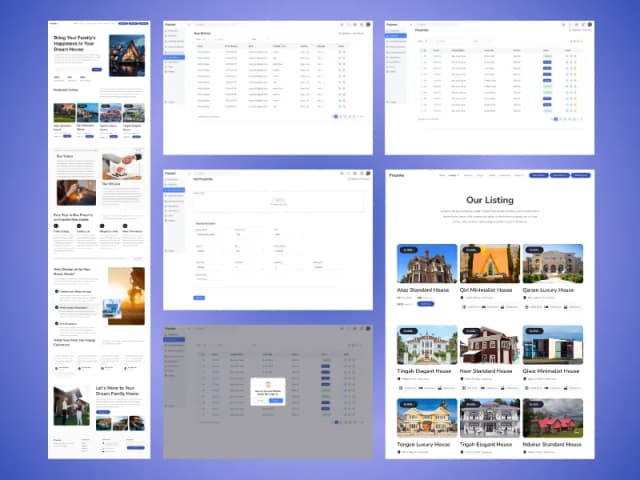640x480 pixels.
Task: Click the Alaz Standard House title
Action: coord(423,290)
